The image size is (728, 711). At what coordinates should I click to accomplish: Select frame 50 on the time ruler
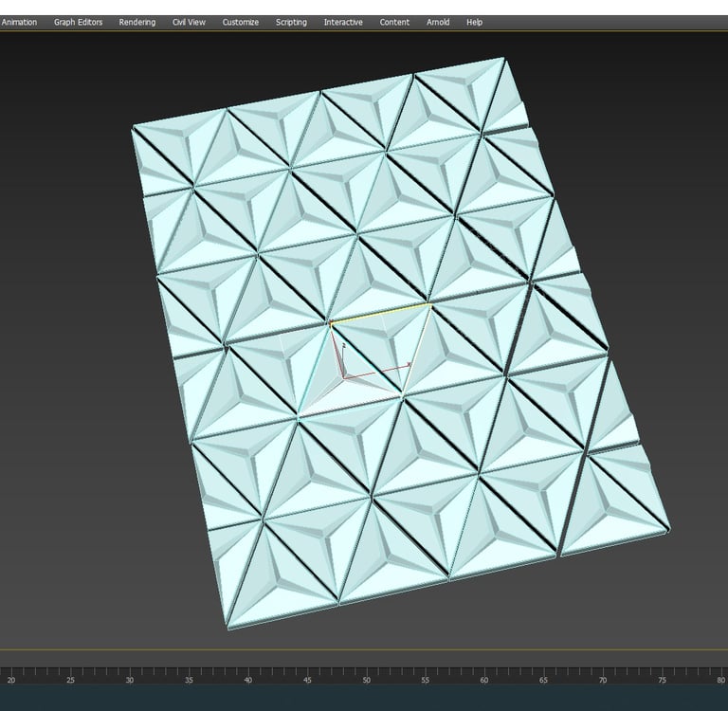point(366,679)
